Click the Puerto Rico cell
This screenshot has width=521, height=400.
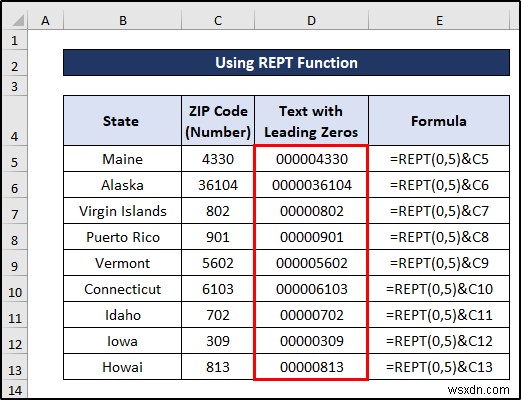pos(122,237)
